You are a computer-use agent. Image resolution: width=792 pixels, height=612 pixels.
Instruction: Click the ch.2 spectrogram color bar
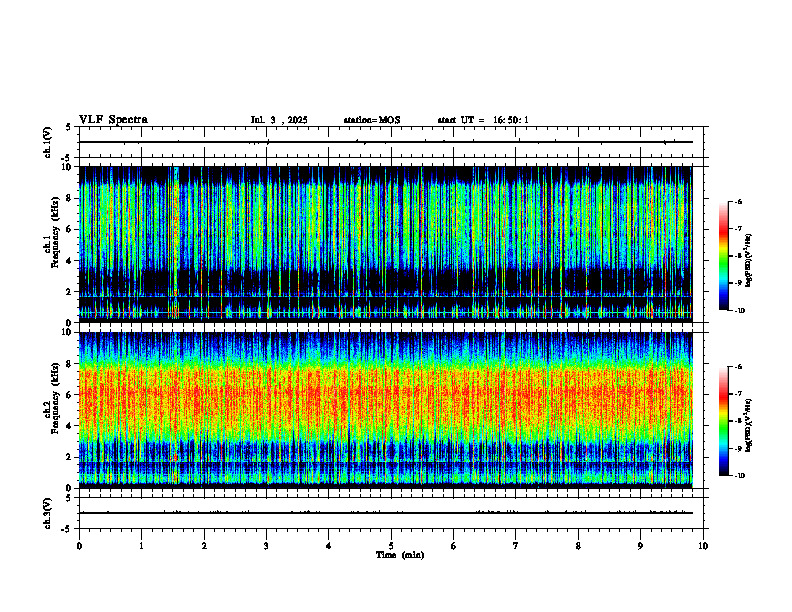[x=723, y=421]
